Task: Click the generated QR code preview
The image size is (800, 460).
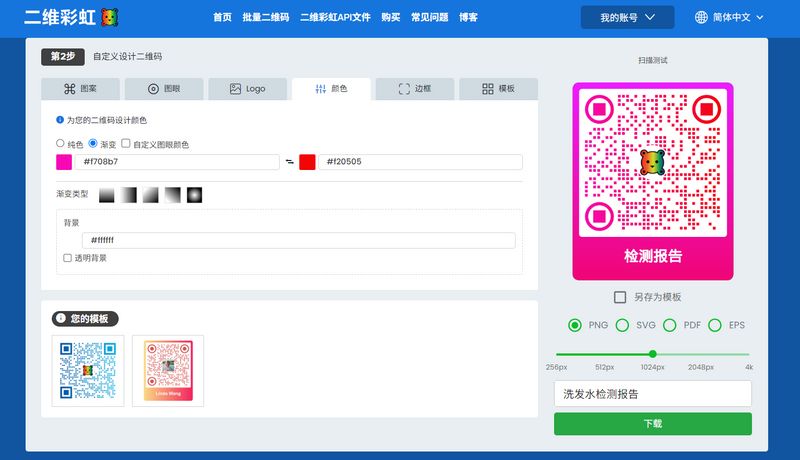Action: [x=653, y=181]
